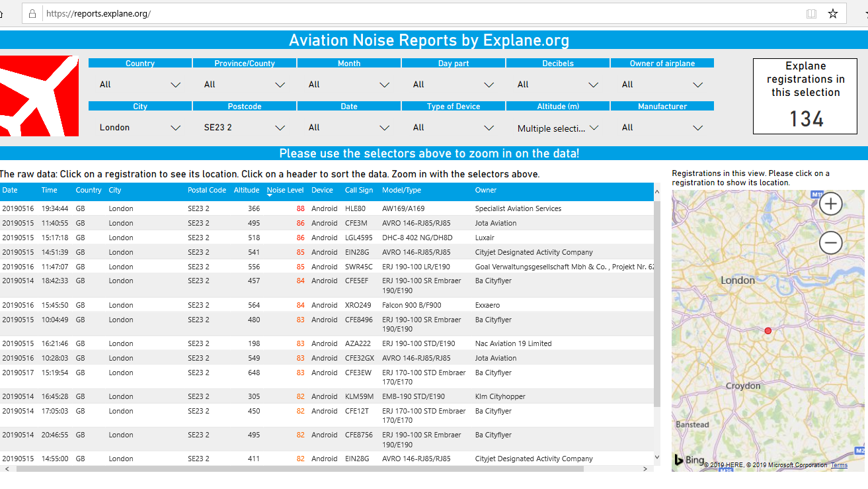Click the table's vertical scrollbar down arrow
868x489 pixels.
point(656,457)
